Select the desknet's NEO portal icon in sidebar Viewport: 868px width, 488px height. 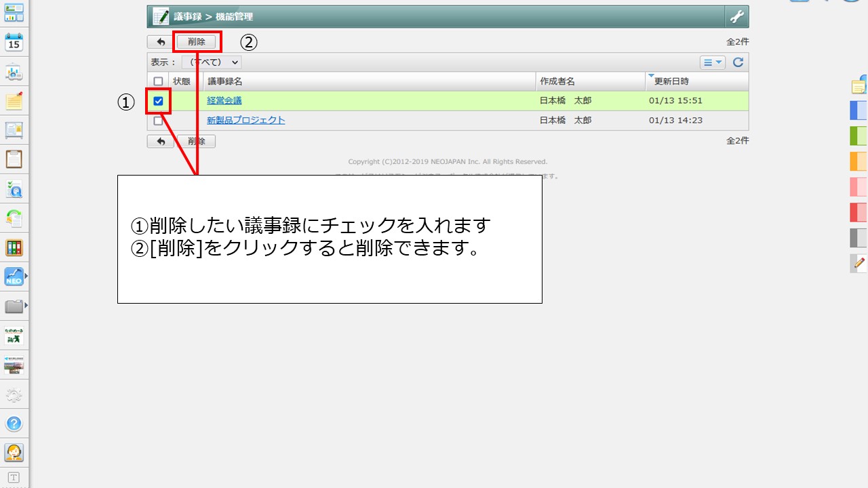(14, 277)
